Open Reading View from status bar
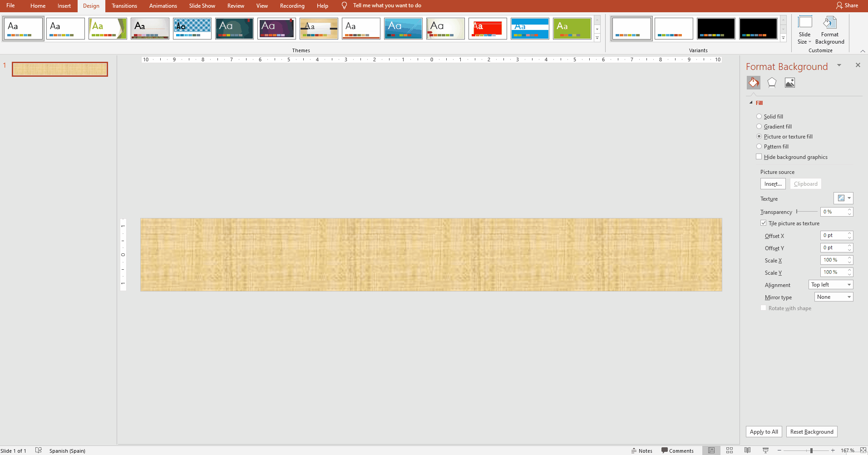The width and height of the screenshot is (868, 455). tap(747, 450)
